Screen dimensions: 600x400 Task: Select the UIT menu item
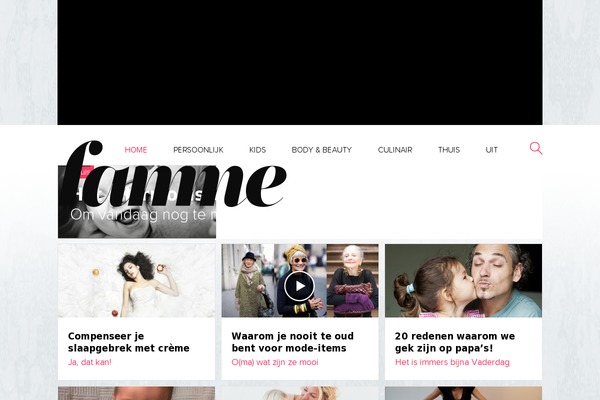tap(491, 150)
